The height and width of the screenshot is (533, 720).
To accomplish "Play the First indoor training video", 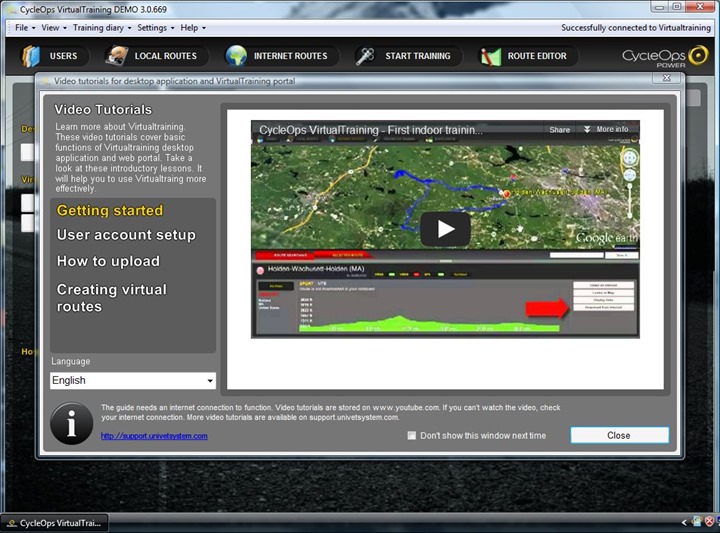I will (445, 229).
